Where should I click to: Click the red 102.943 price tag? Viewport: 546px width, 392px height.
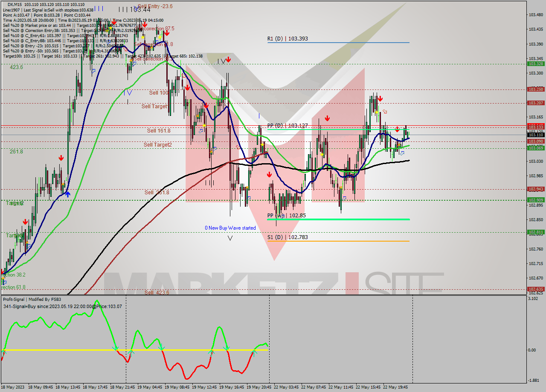pos(536,189)
